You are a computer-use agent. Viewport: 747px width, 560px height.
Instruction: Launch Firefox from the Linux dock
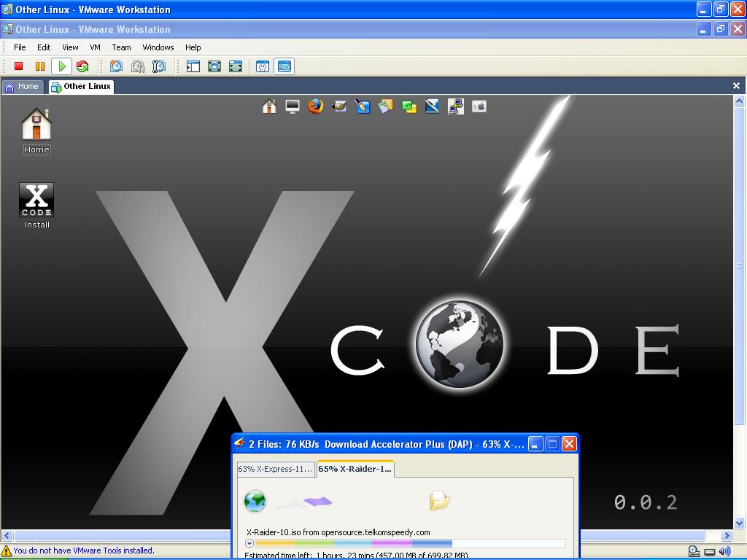(x=315, y=106)
